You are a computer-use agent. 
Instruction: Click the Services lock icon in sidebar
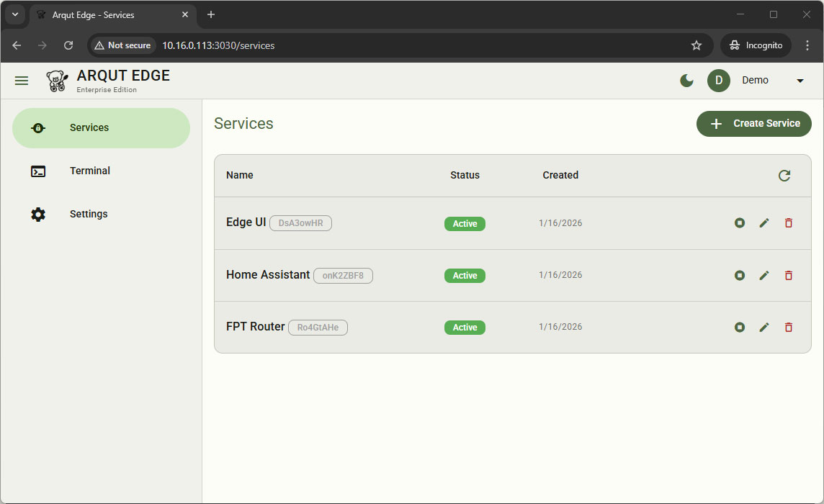(38, 127)
